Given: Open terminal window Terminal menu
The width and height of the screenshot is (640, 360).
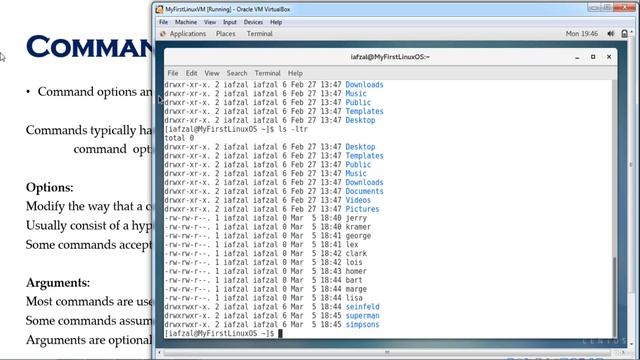Looking at the screenshot, I should [267, 73].
